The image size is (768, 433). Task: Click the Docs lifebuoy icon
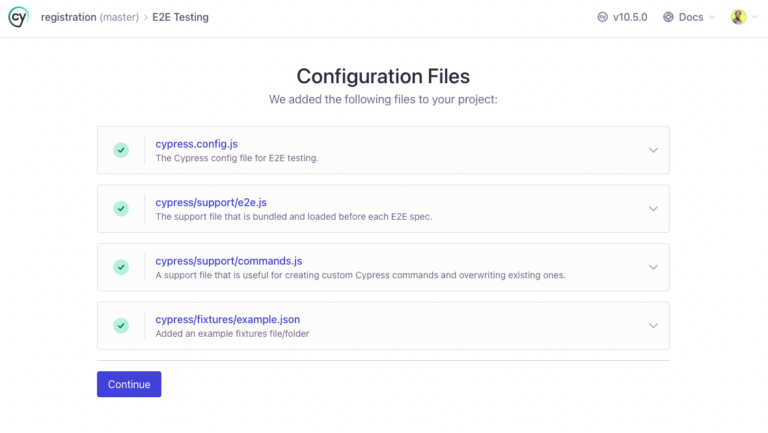(x=668, y=17)
